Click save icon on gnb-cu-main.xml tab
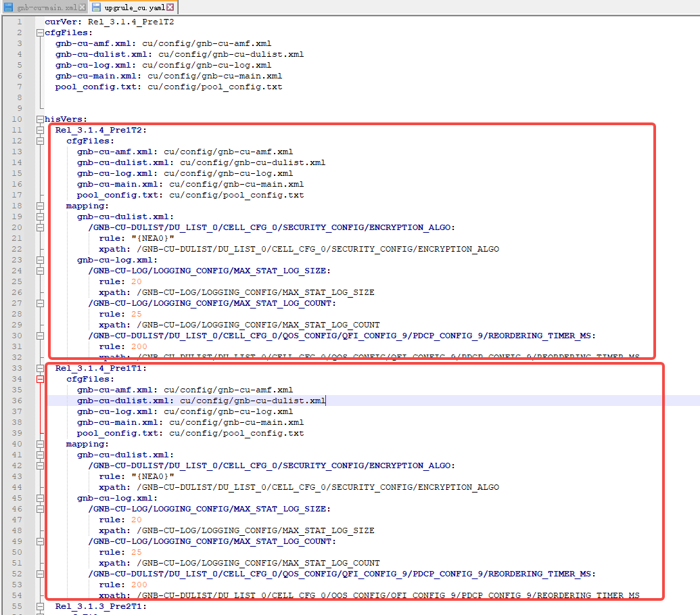Image resolution: width=700 pixels, height=615 pixels. [8, 7]
